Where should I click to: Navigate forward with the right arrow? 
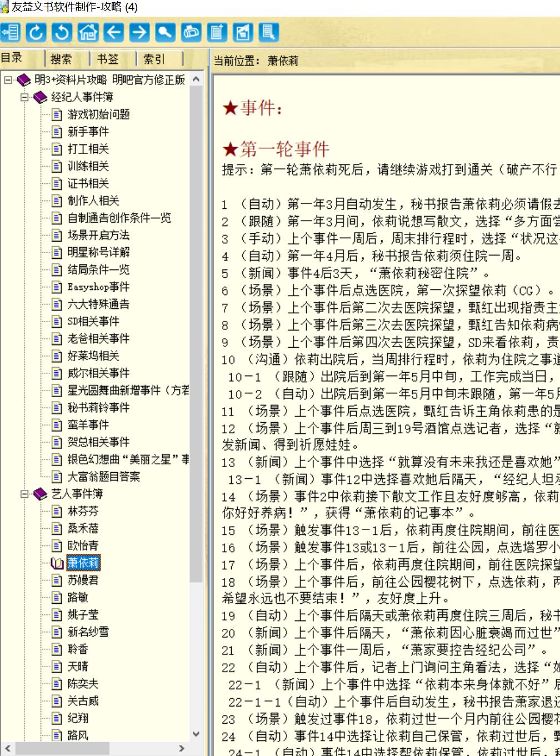point(139,32)
